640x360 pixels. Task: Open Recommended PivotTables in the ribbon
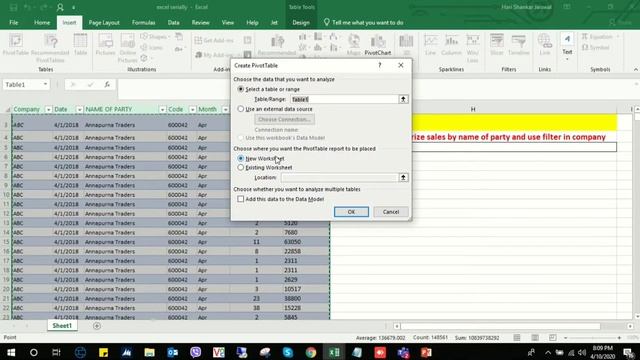pos(50,48)
